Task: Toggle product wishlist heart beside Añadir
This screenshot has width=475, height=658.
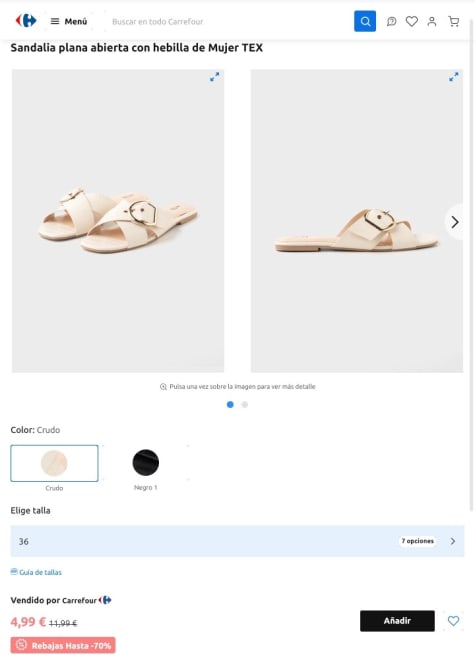Action: (x=453, y=621)
